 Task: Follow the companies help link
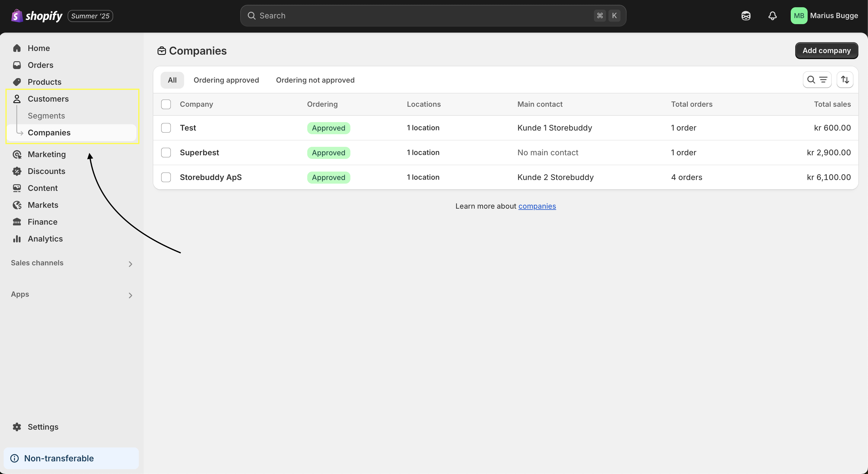pyautogui.click(x=537, y=206)
